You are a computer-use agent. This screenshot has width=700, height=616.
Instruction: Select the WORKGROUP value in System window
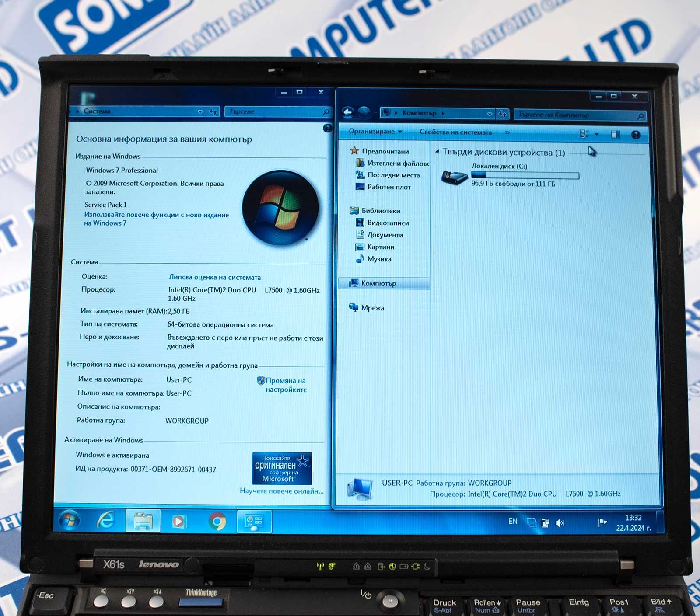pyautogui.click(x=187, y=421)
